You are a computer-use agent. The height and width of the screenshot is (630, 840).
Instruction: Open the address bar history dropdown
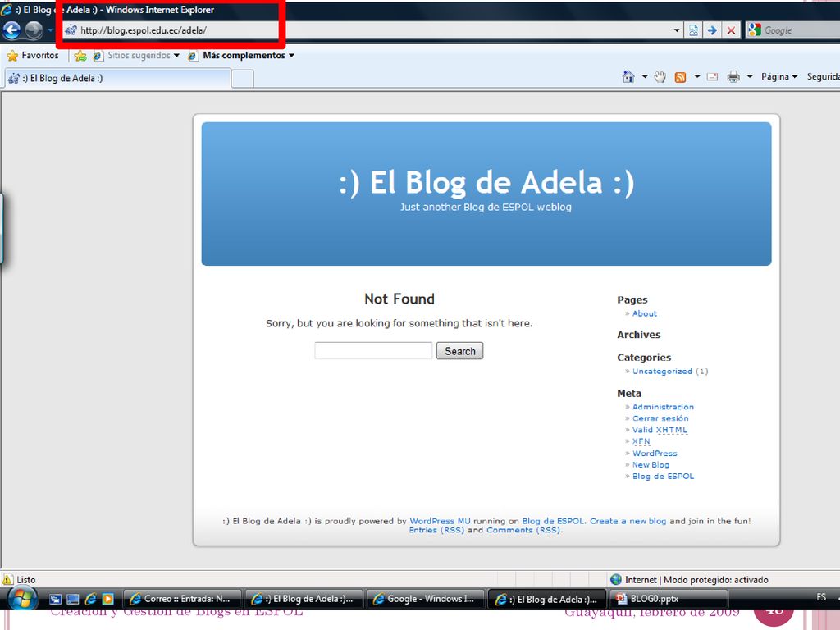point(677,30)
